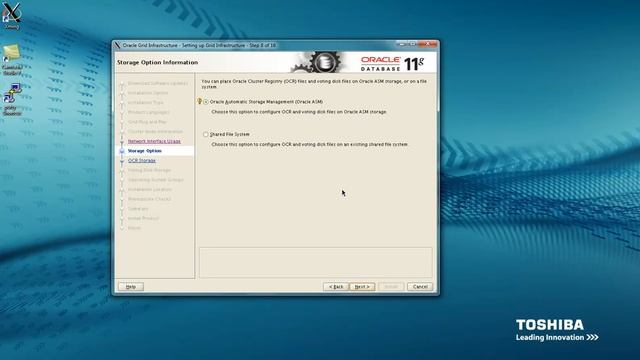Open the Xming desktop shortcut
This screenshot has width=640, height=360.
coord(12,15)
